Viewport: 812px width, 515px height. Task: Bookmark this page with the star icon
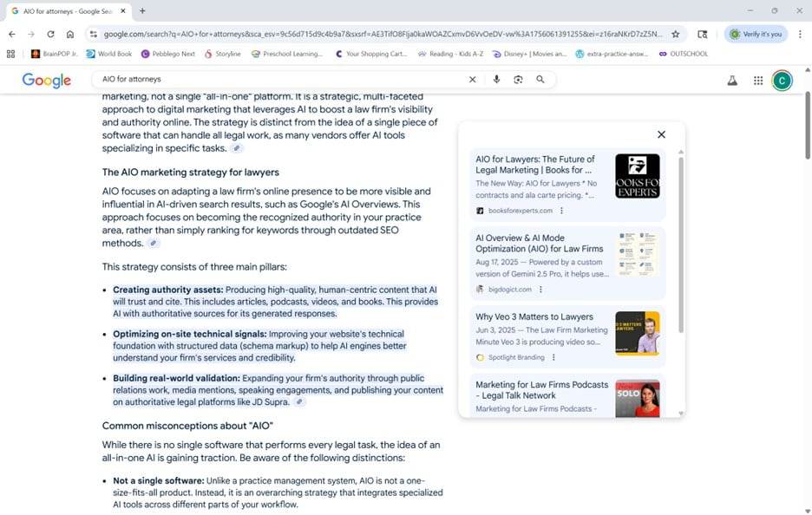(675, 34)
